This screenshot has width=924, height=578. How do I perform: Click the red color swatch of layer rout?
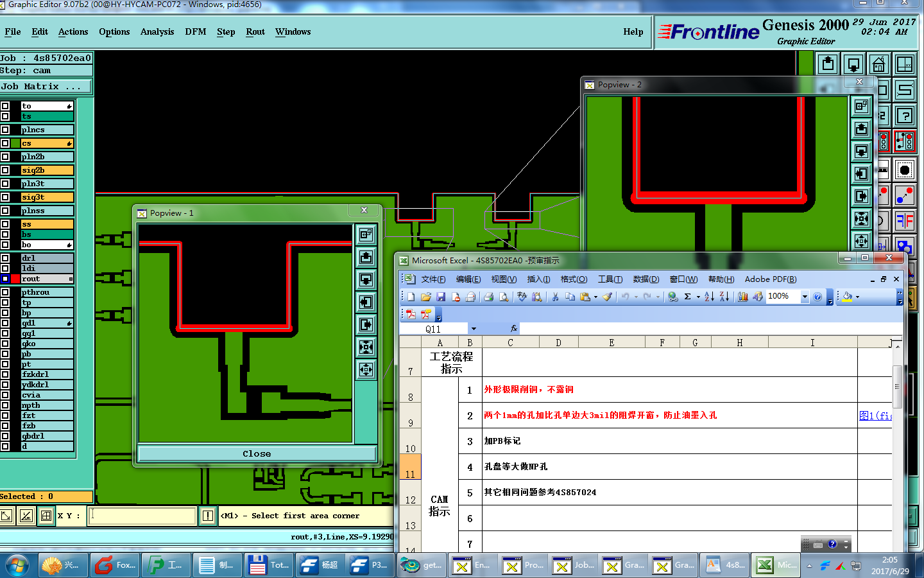(15, 279)
